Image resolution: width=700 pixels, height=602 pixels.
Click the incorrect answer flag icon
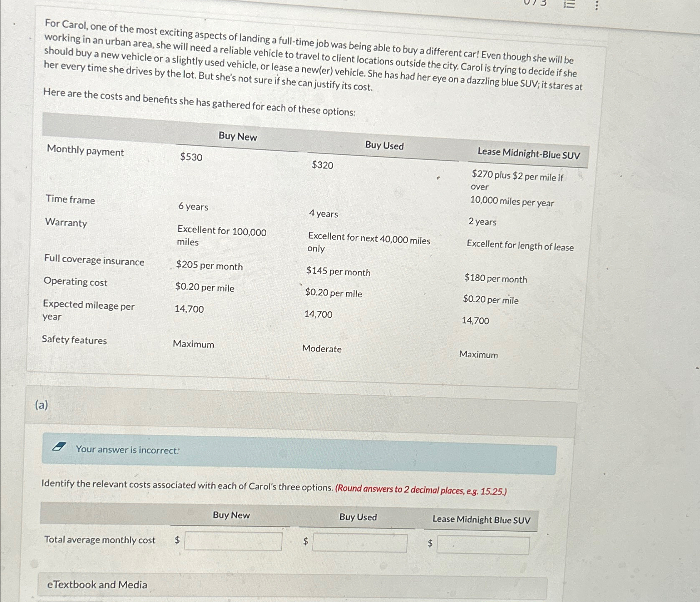click(59, 447)
